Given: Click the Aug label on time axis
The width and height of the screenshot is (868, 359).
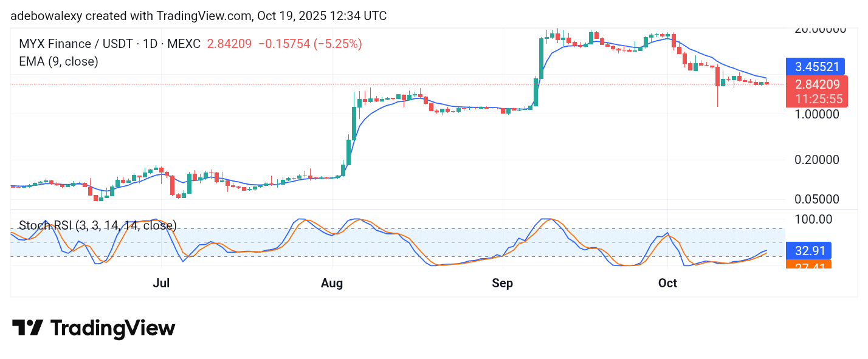Looking at the screenshot, I should point(332,283).
